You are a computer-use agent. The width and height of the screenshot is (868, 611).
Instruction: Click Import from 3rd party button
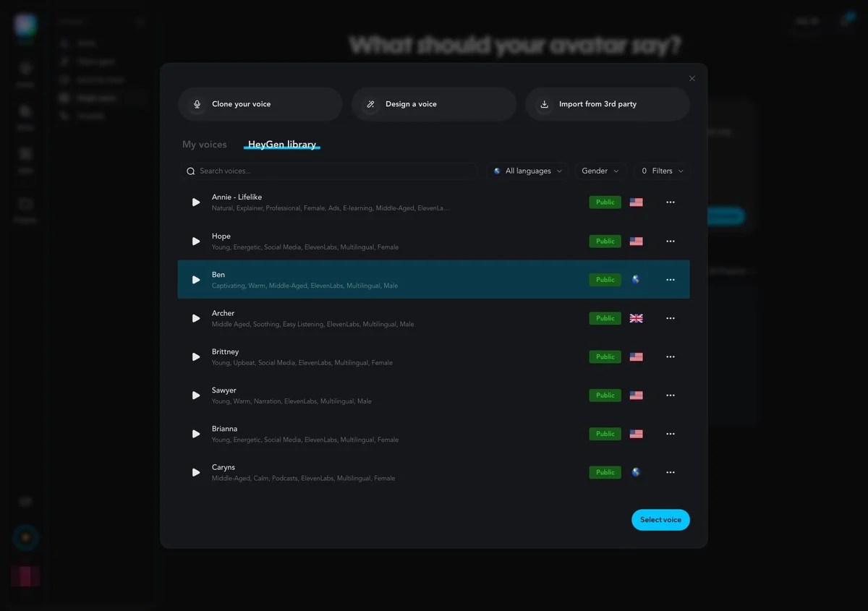coord(608,104)
